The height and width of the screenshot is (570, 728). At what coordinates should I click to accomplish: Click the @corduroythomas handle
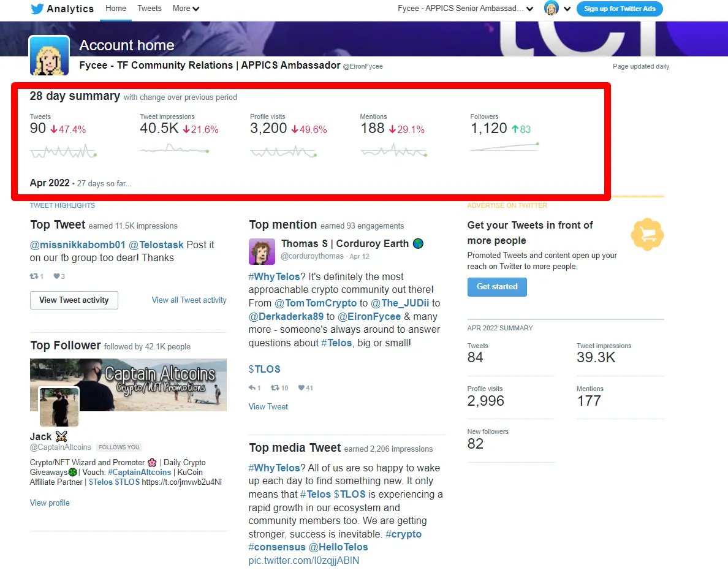313,256
